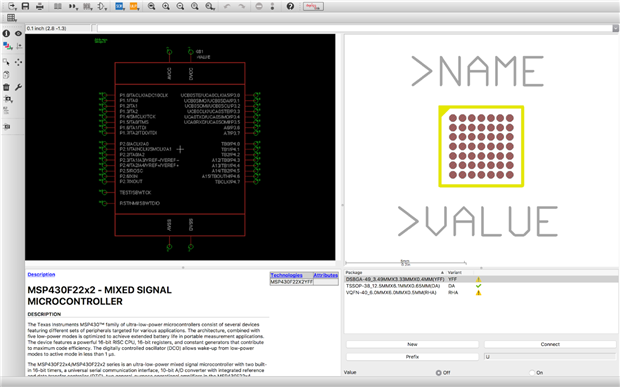The image size is (620, 387).
Task: Click the prefix field showing U
Action: click(550, 357)
